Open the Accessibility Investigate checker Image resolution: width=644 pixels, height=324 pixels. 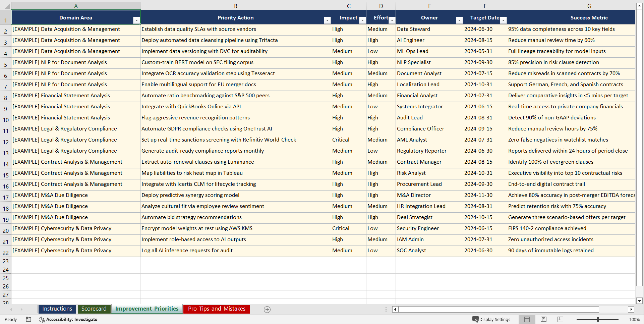click(68, 319)
